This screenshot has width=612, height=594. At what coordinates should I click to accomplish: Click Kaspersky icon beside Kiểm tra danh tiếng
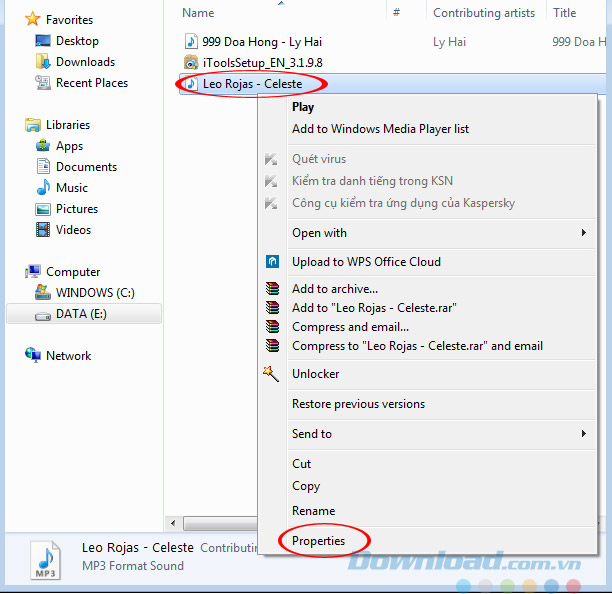(271, 181)
